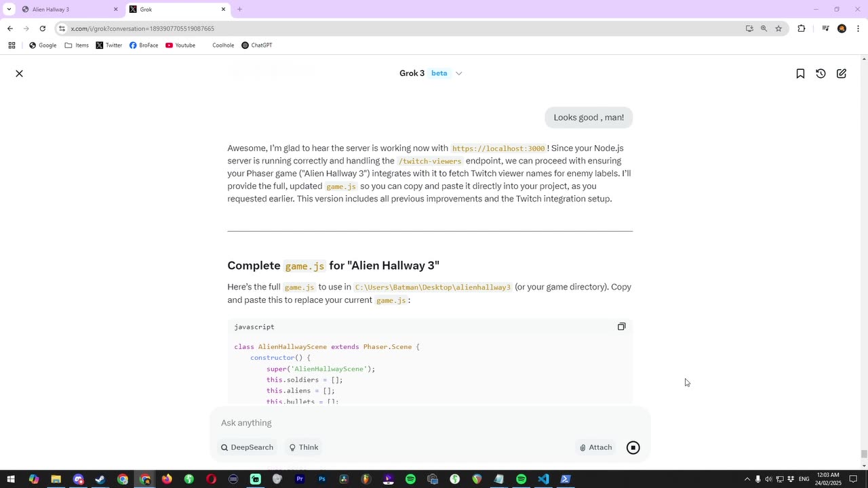Open Steam from the taskbar
The height and width of the screenshot is (488, 868).
pyautogui.click(x=100, y=479)
